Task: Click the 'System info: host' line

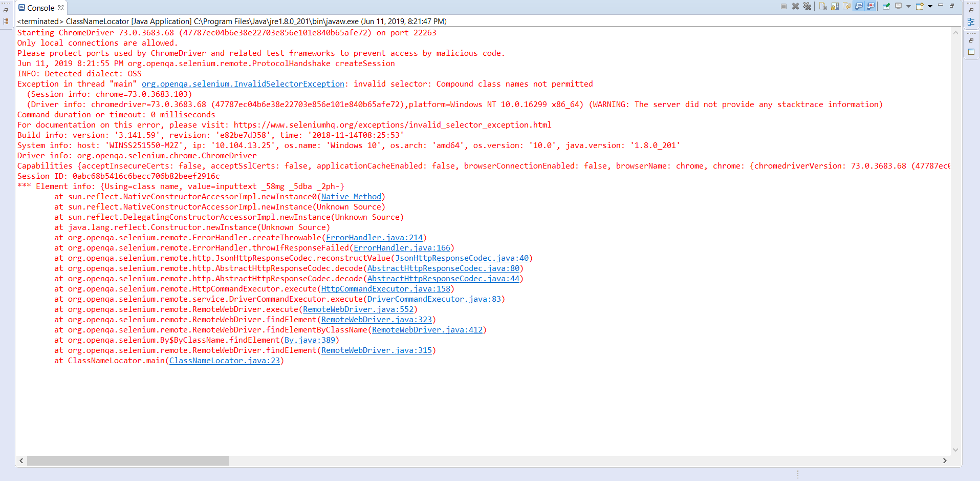Action: 349,145
